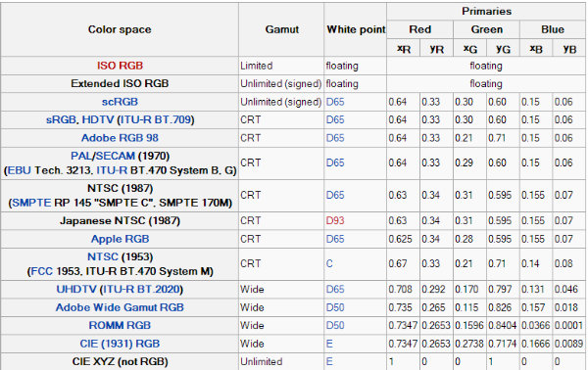Follow the UHDTV link

coord(76,290)
